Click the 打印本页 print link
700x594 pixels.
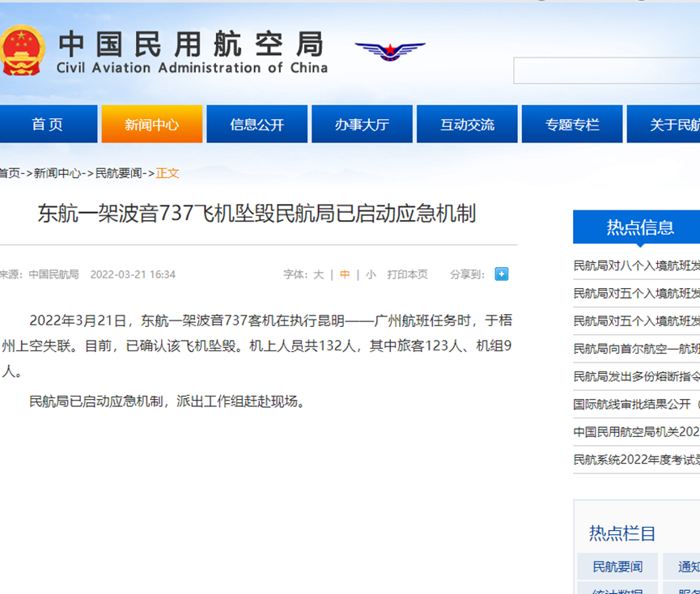[407, 274]
